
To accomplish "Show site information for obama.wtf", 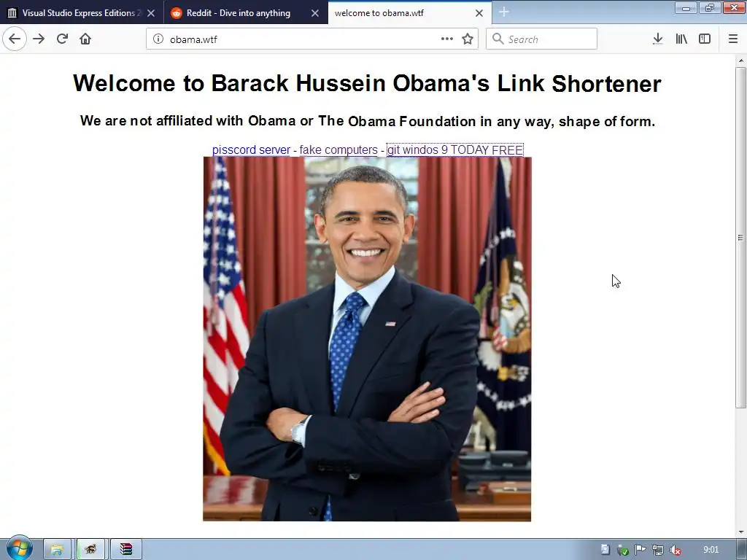I will tap(158, 39).
